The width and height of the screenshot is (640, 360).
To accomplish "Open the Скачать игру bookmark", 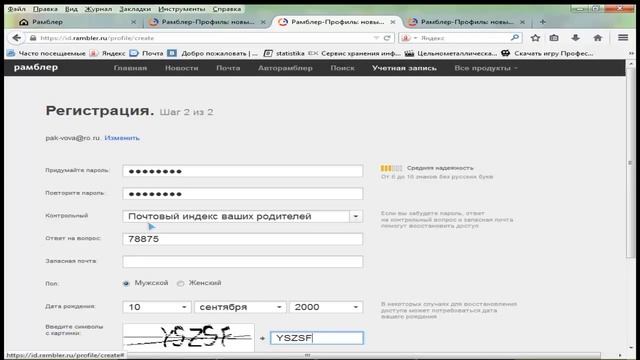I will pyautogui.click(x=547, y=53).
